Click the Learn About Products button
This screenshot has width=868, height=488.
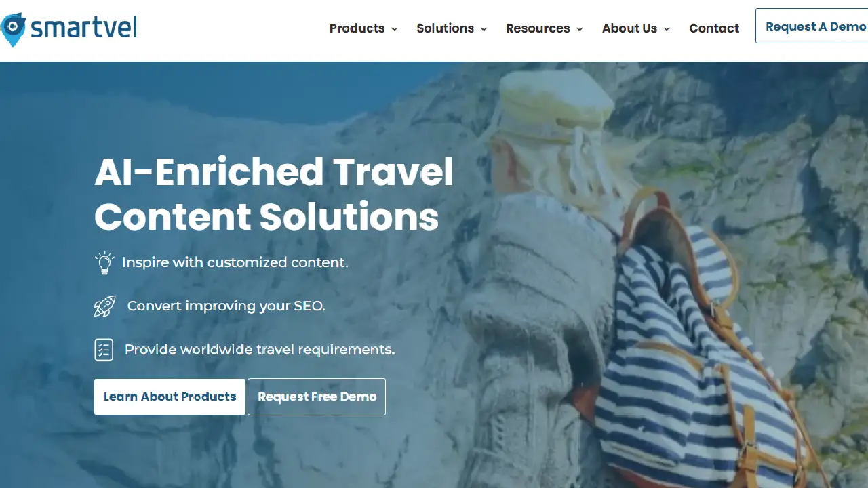coord(170,396)
